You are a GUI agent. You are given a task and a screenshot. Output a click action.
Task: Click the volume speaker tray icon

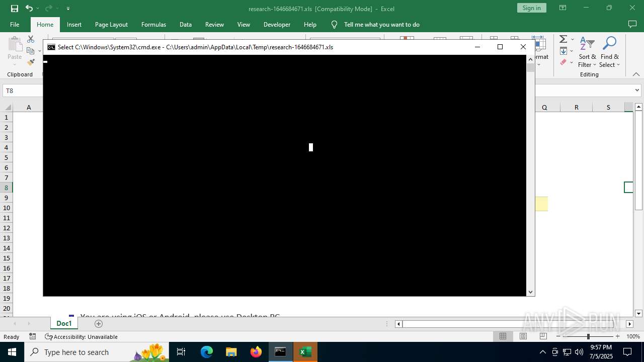[x=579, y=352]
